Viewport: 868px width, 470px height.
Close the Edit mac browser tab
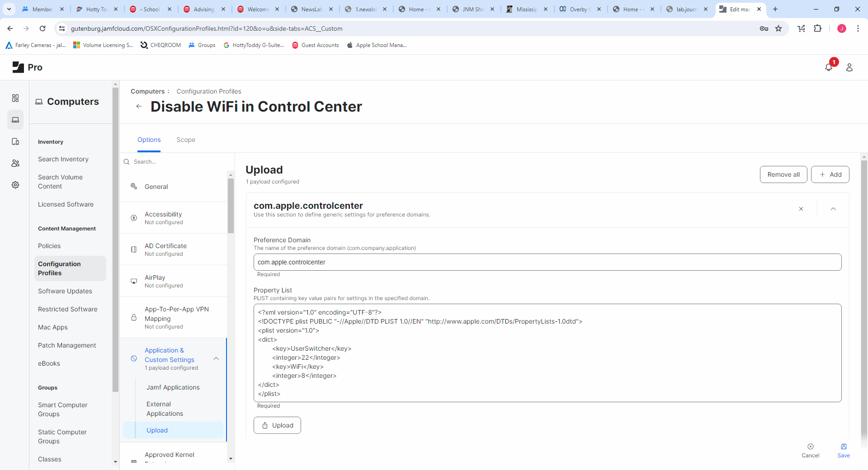[x=759, y=9]
